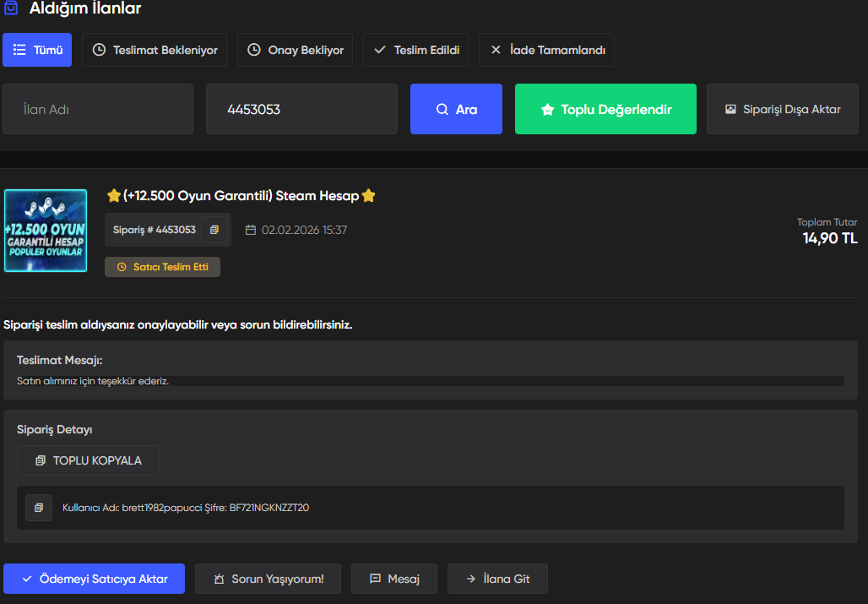Click the Toplam Tutar 14,90 TL amount
This screenshot has height=604, width=868.
pyautogui.click(x=829, y=238)
